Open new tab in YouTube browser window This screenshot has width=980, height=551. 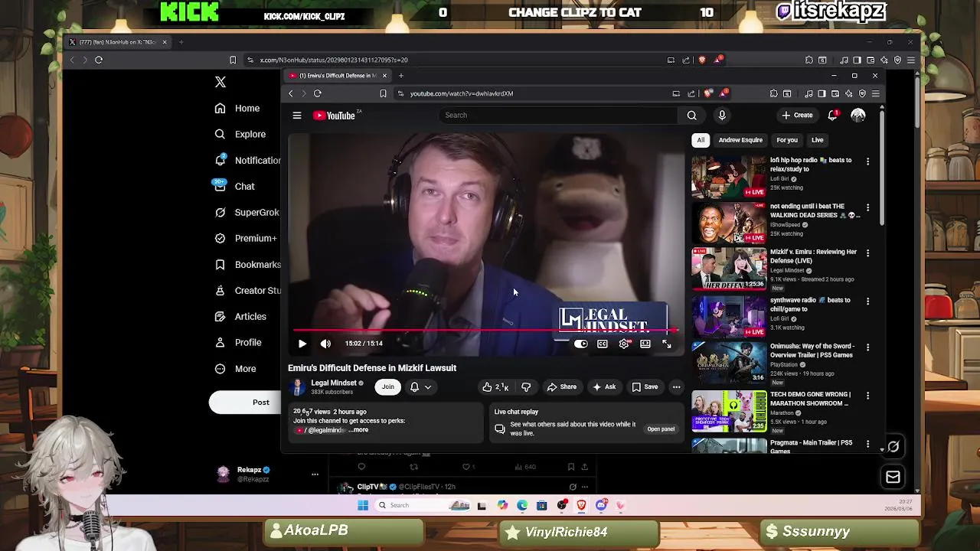[x=400, y=76]
